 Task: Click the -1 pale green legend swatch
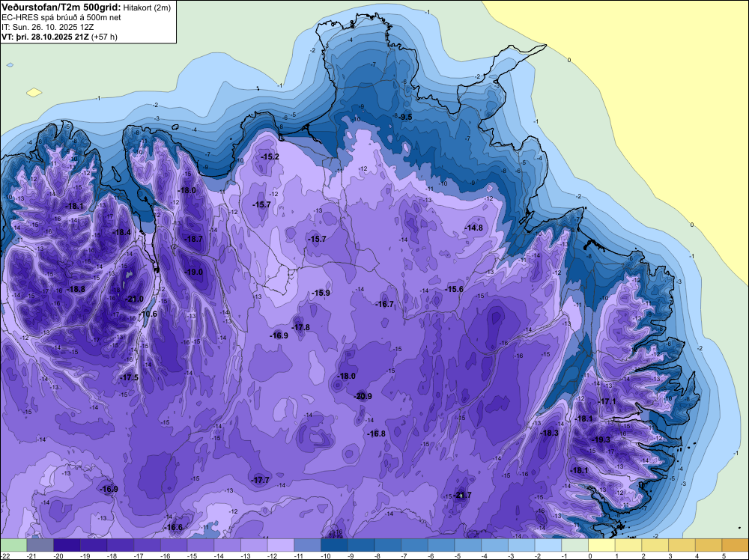[575, 545]
